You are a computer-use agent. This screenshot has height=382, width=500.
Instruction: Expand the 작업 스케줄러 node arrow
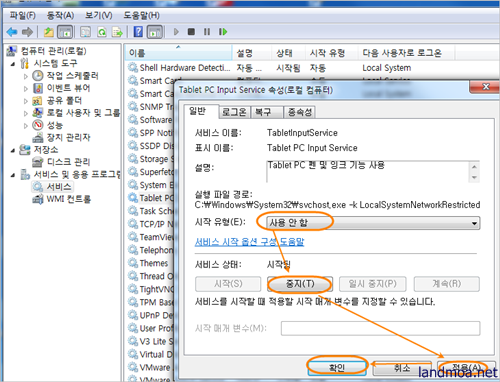(26, 76)
